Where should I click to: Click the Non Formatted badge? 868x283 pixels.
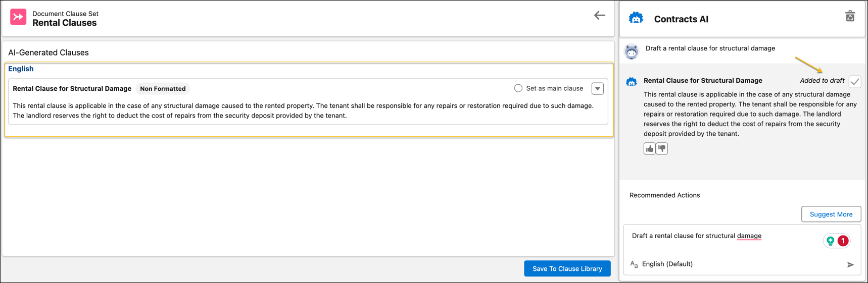163,89
